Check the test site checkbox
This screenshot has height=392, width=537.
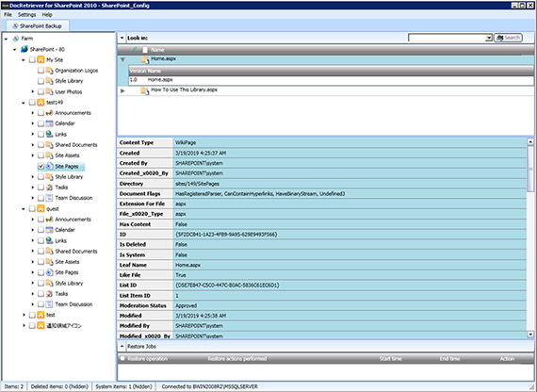(x=32, y=315)
